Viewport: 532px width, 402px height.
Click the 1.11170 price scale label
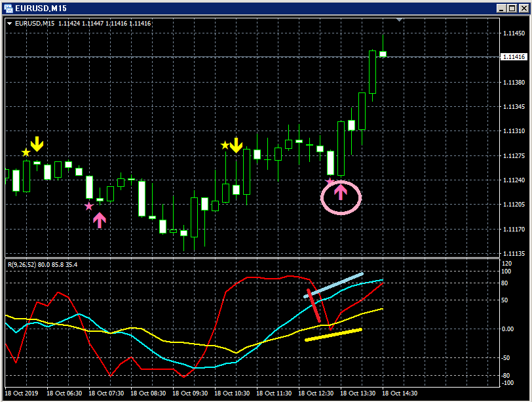514,229
